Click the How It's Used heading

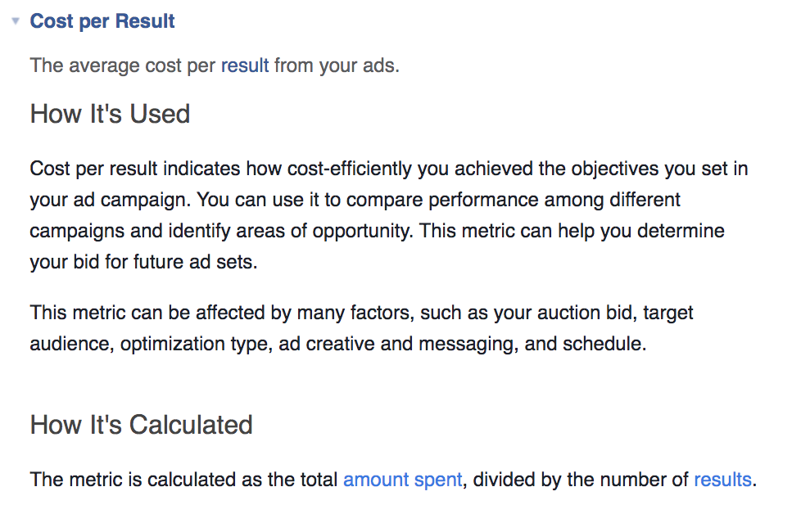[x=110, y=114]
